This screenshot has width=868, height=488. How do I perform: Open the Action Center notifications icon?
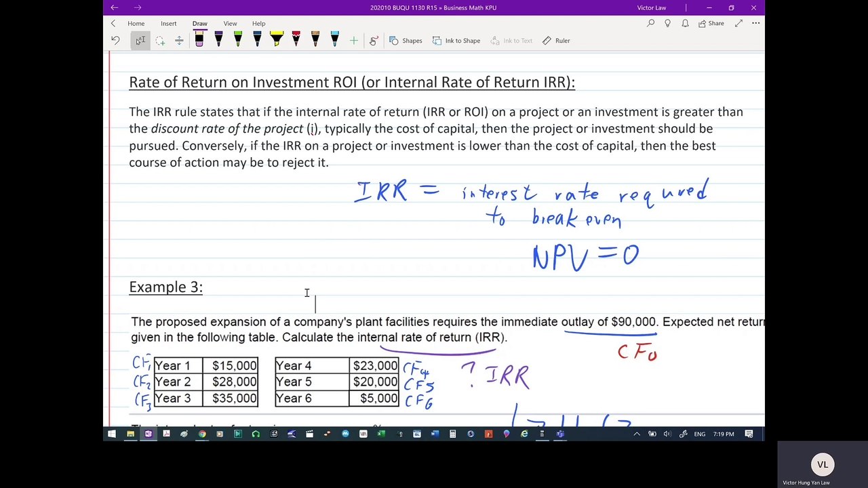click(x=749, y=434)
